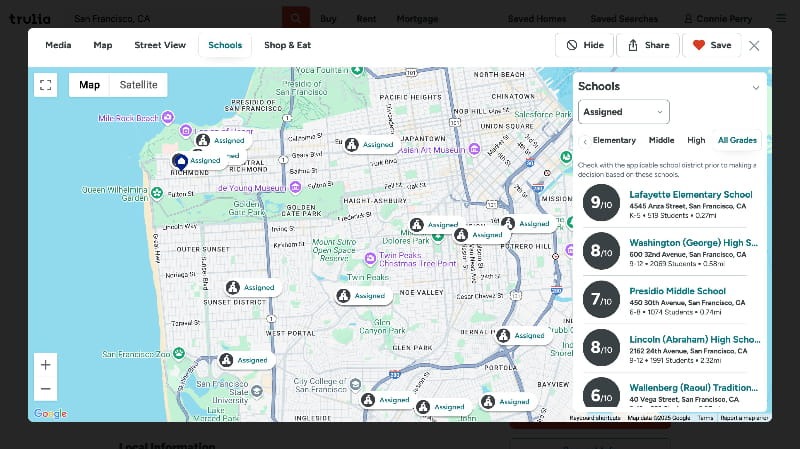Image resolution: width=800 pixels, height=449 pixels.
Task: Filter schools by Middle grade level
Action: 661,140
